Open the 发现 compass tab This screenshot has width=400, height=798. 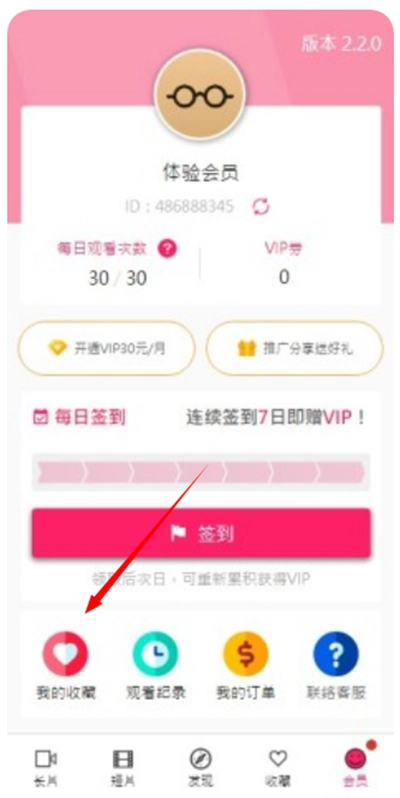click(x=201, y=766)
